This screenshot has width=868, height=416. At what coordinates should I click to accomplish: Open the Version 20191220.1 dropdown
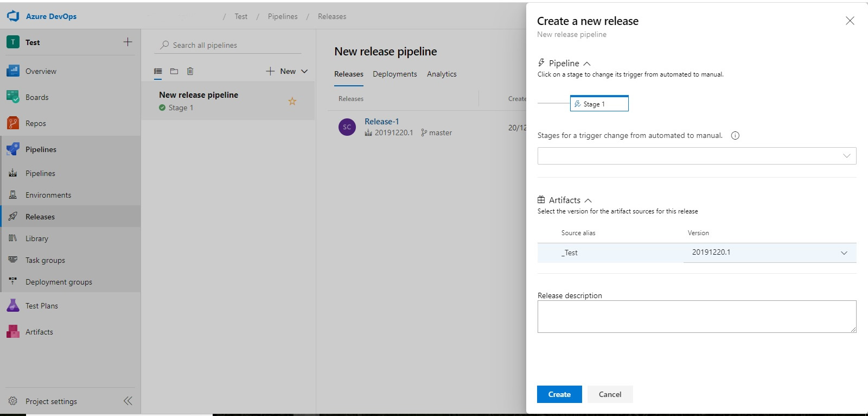point(770,253)
